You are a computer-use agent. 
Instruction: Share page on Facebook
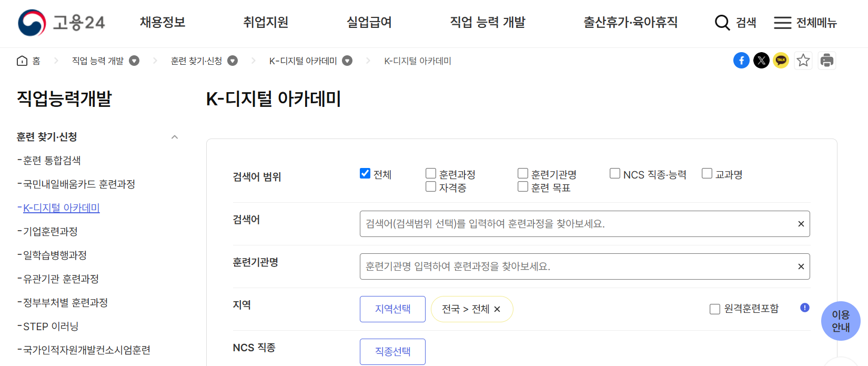741,61
